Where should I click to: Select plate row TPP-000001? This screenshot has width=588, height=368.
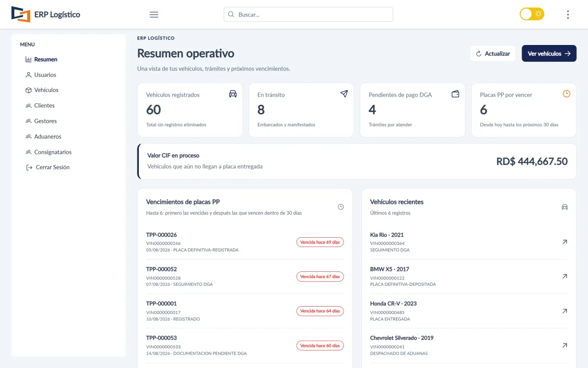coord(244,311)
